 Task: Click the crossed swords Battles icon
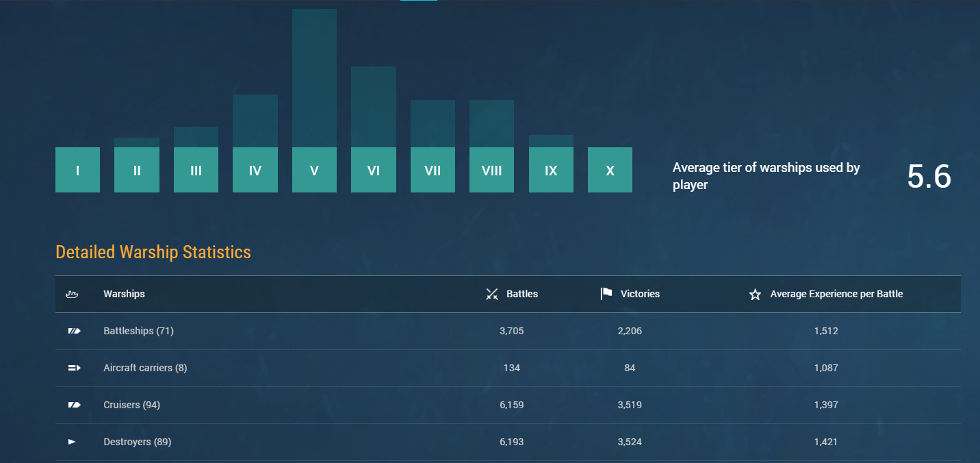(491, 295)
